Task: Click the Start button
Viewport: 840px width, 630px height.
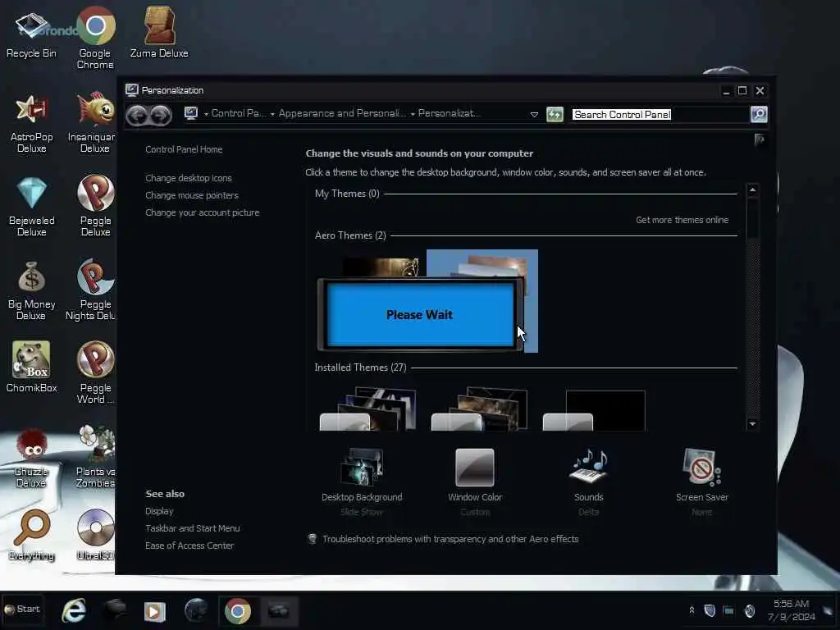Action: [22, 609]
